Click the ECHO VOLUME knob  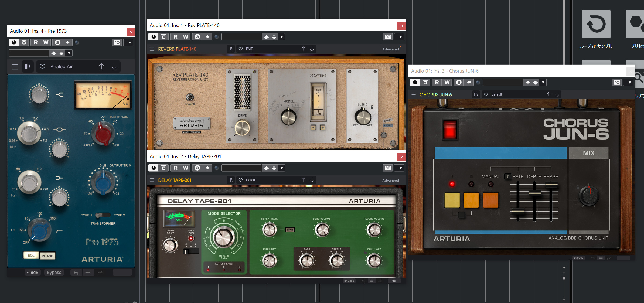(322, 230)
